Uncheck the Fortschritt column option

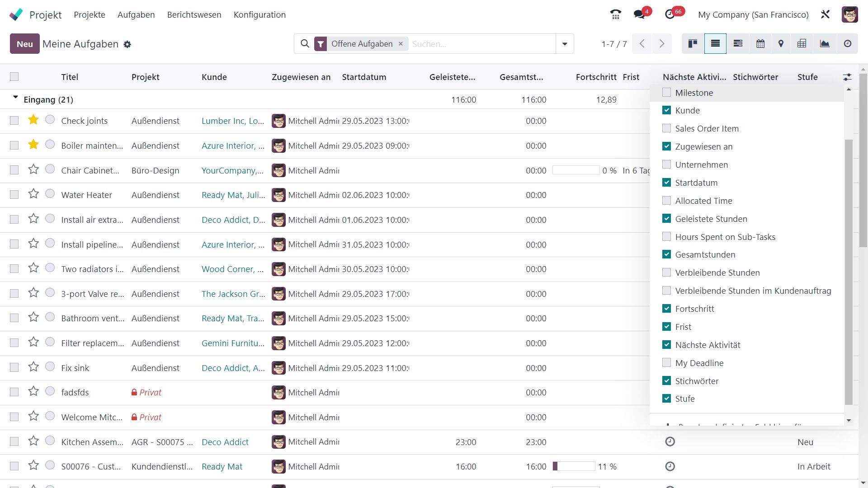666,309
